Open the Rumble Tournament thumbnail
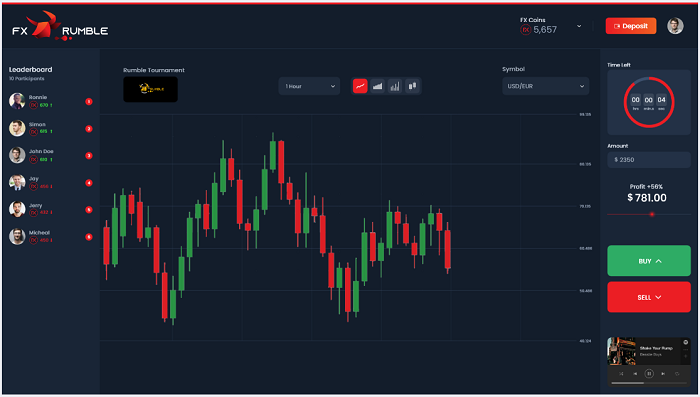Image resolution: width=700 pixels, height=397 pixels. pyautogui.click(x=150, y=89)
